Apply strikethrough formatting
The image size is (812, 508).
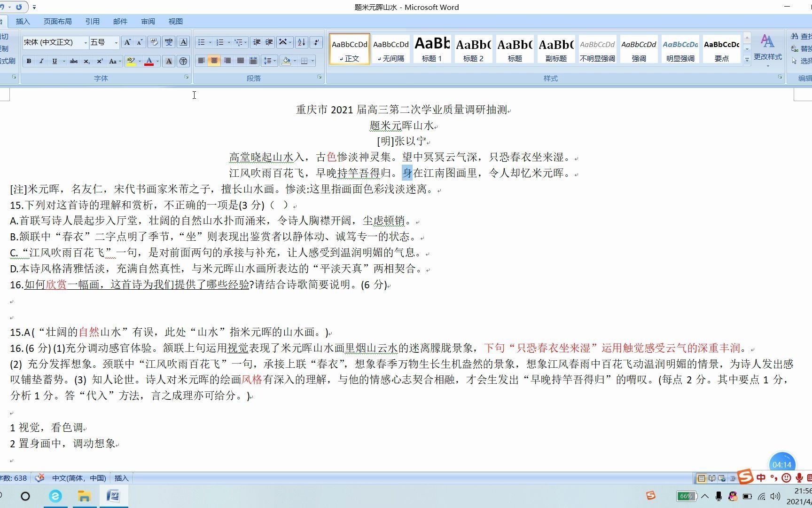tap(74, 61)
